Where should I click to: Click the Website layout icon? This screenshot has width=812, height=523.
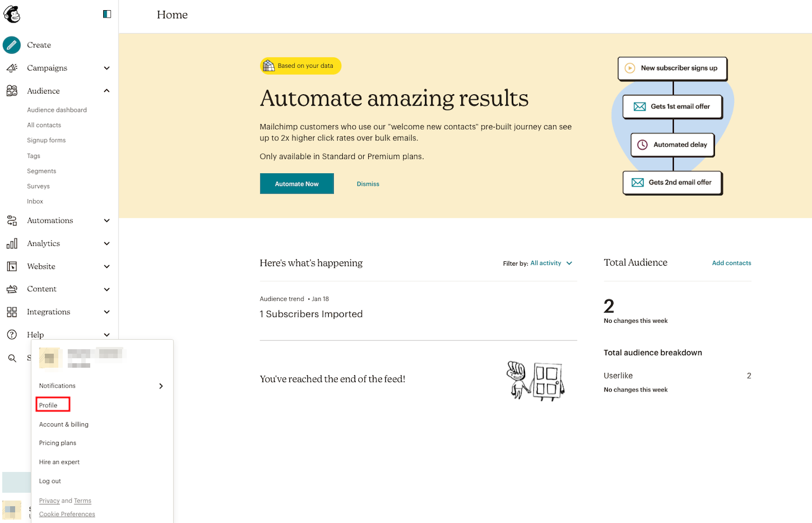pos(12,266)
